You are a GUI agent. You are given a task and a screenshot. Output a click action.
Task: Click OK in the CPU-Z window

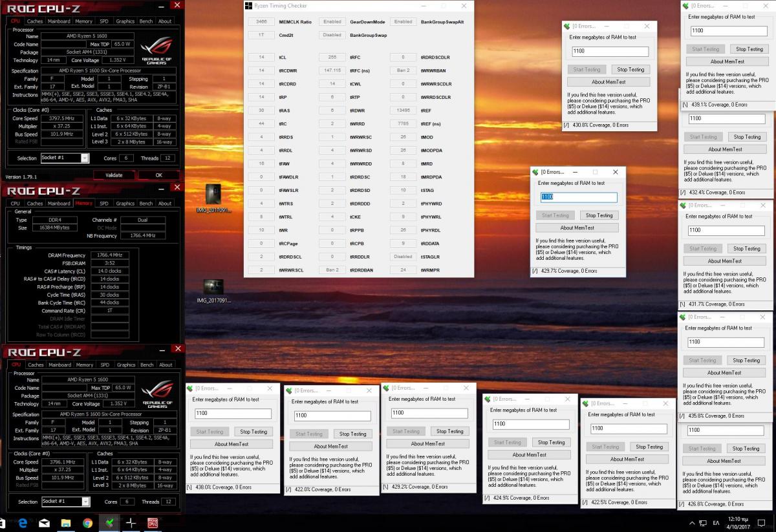[159, 175]
